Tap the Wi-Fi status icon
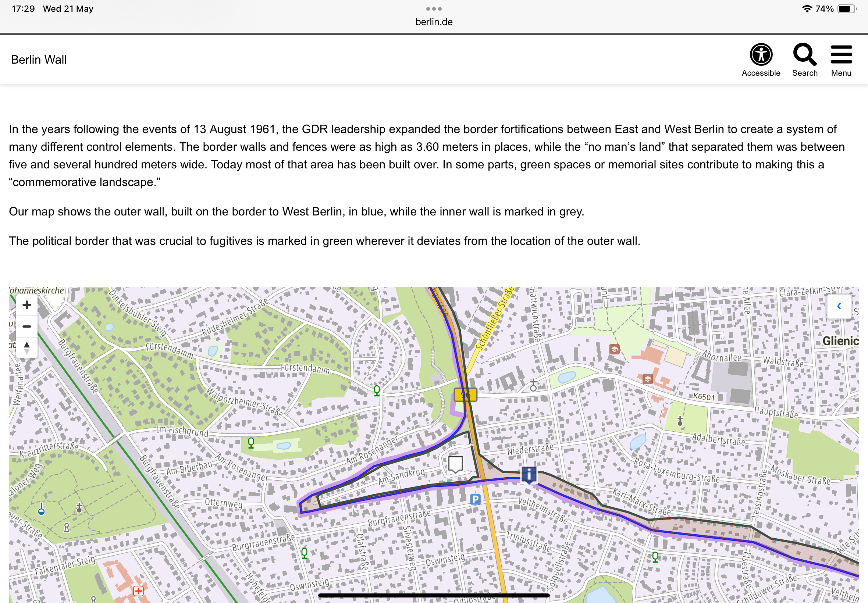Image resolution: width=868 pixels, height=603 pixels. tap(807, 9)
